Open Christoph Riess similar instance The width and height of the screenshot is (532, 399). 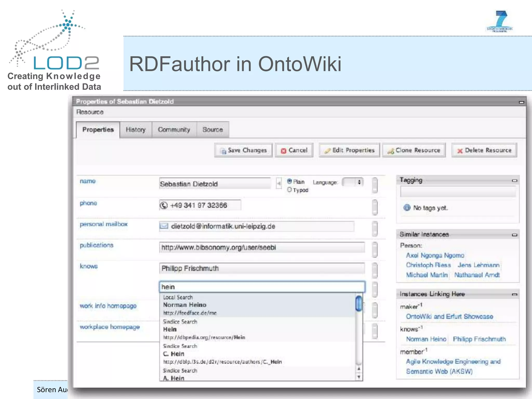coord(428,265)
